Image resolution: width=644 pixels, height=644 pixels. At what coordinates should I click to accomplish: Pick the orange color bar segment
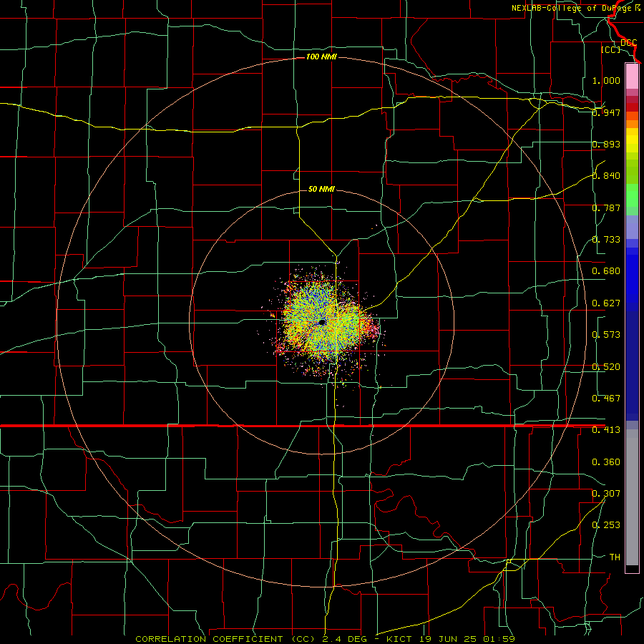click(632, 124)
